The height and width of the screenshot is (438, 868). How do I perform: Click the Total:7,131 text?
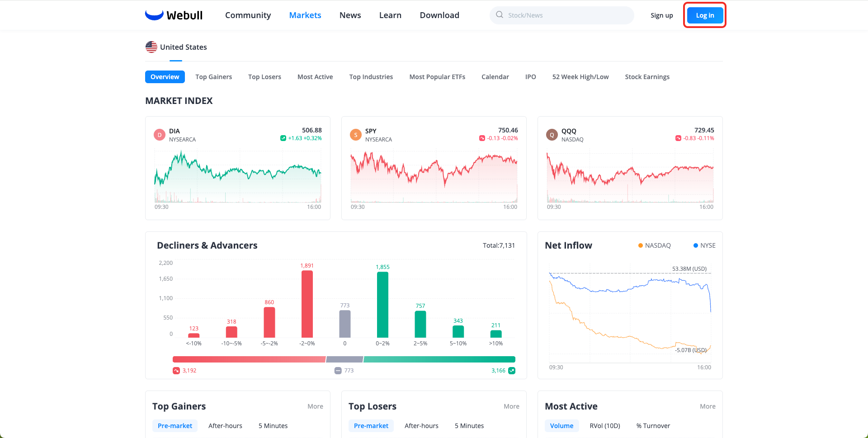499,245
